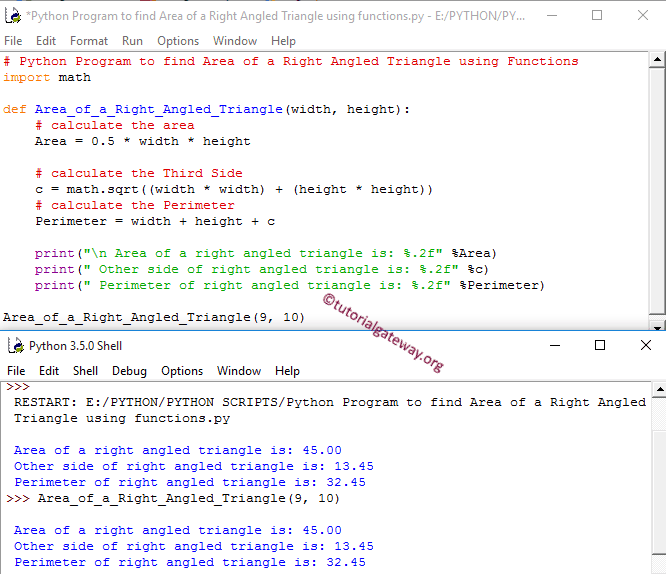666x574 pixels.
Task: Click the last 'Area ... 45.00' output line
Action: [178, 530]
